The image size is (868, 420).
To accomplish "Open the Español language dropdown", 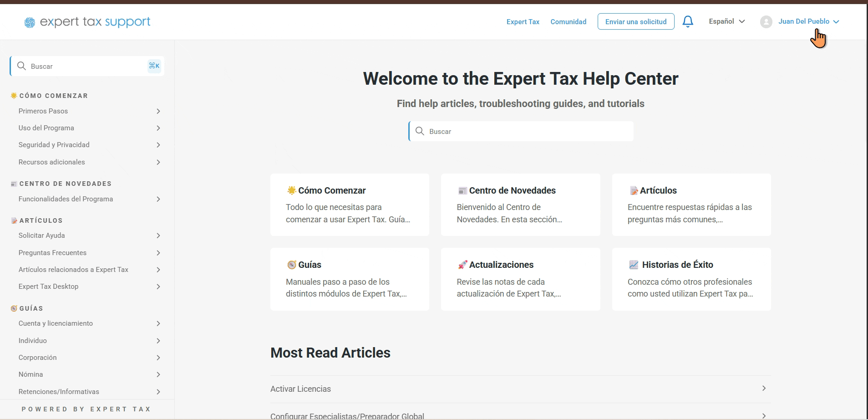I will [727, 21].
